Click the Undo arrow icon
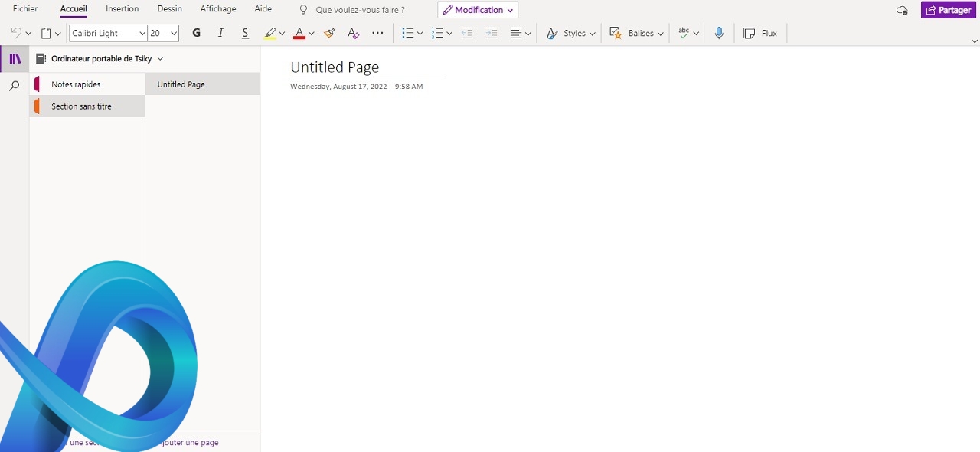This screenshot has height=452, width=980. (x=16, y=33)
